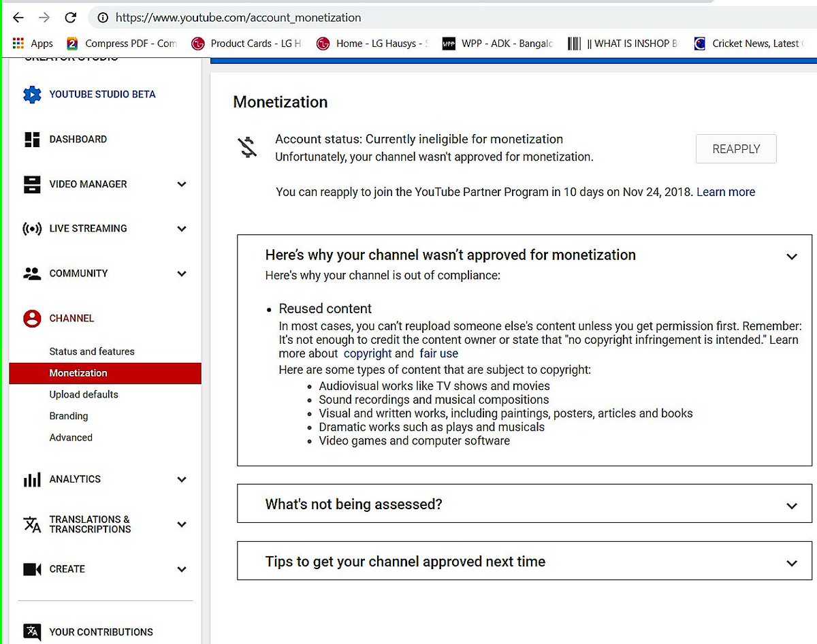Click the VIDEO MANAGER label
The height and width of the screenshot is (644, 817).
(x=88, y=184)
